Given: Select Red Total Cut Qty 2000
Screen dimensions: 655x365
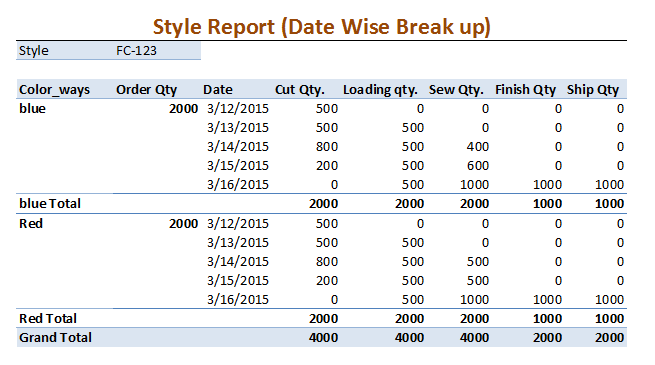Looking at the screenshot, I should pos(323,319).
